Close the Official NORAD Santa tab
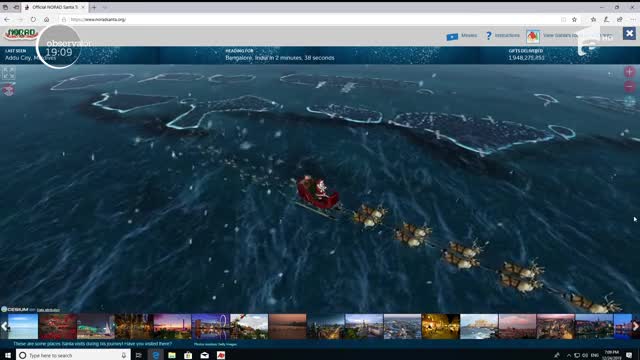This screenshot has width=640, height=360. coord(83,7)
